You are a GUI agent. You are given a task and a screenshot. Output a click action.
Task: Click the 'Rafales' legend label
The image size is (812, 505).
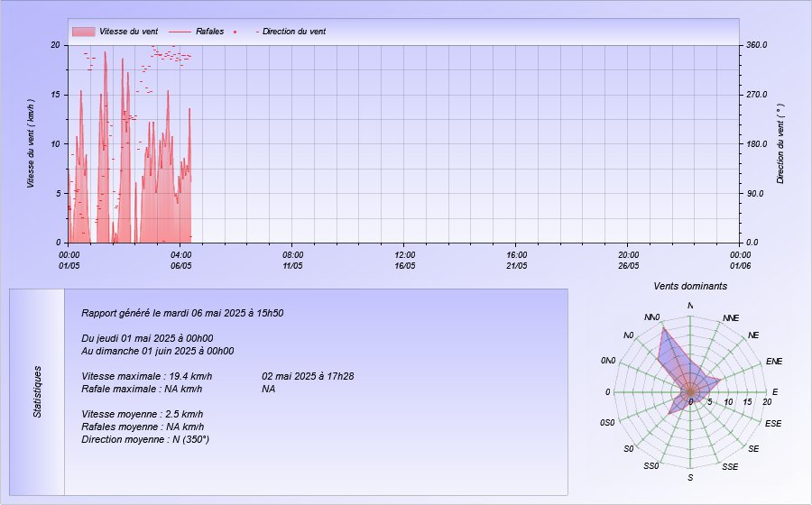click(x=209, y=32)
